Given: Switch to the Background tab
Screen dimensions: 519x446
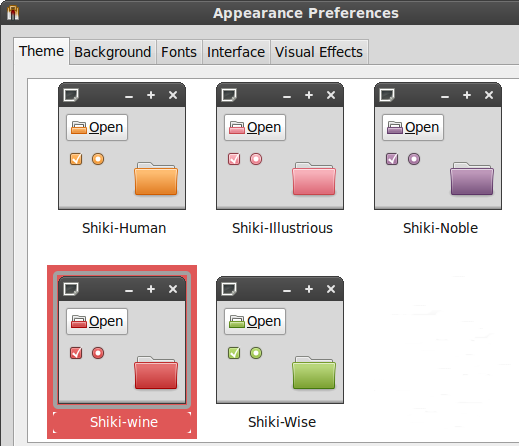Looking at the screenshot, I should [x=113, y=52].
